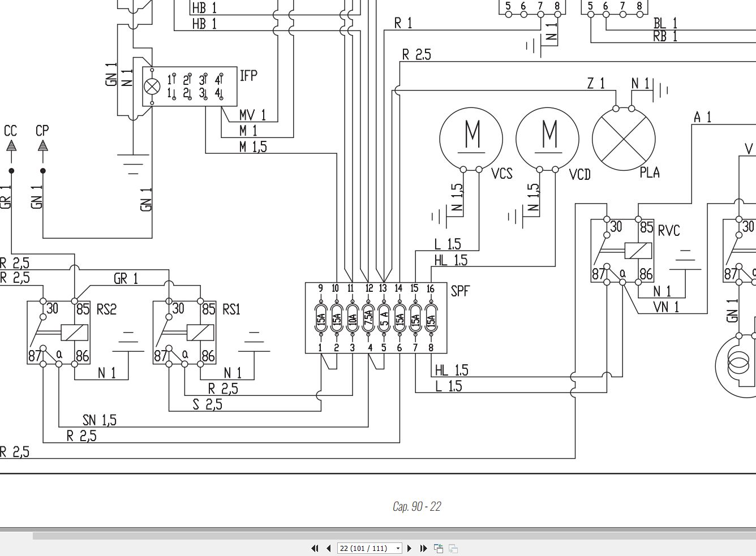Click the 'Z 1' wire label

[596, 84]
